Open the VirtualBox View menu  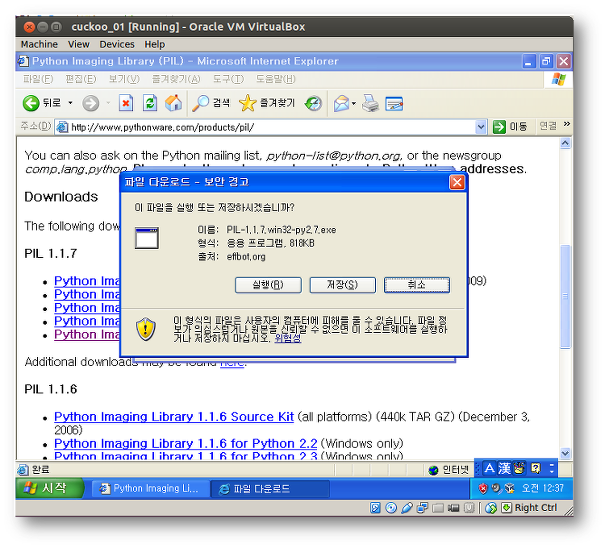click(79, 44)
